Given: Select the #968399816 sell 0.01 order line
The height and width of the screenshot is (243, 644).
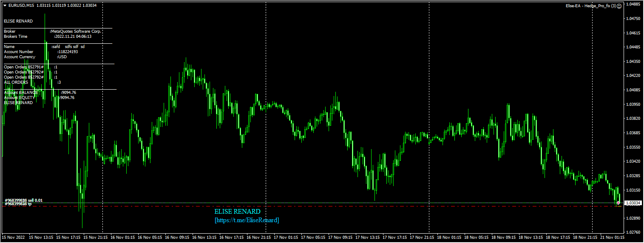Looking at the screenshot, I should pyautogui.click(x=24, y=200).
